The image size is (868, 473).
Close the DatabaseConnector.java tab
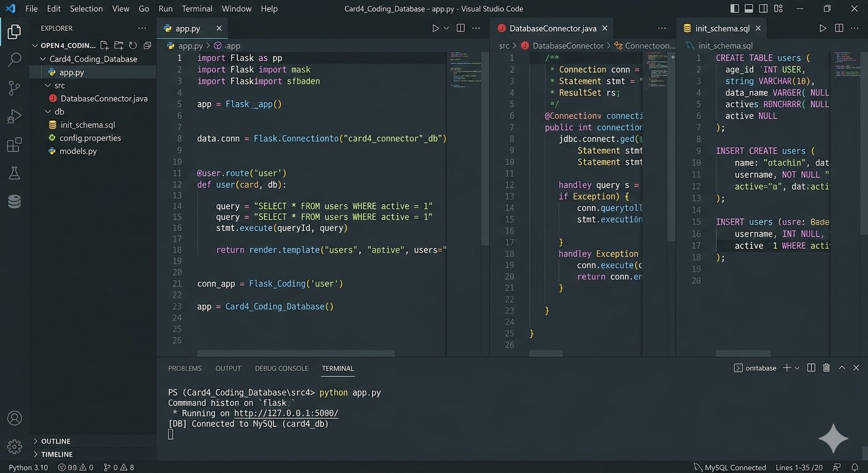pos(605,28)
